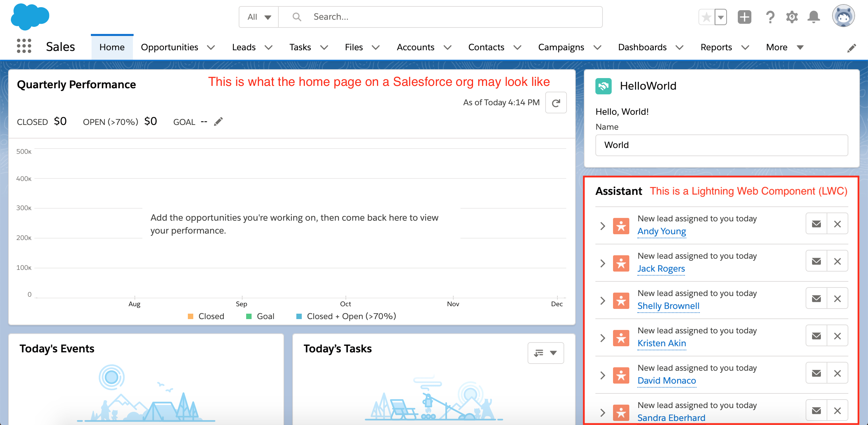Screen dimensions: 868x425
Task: Click the notifications bell icon
Action: click(813, 17)
